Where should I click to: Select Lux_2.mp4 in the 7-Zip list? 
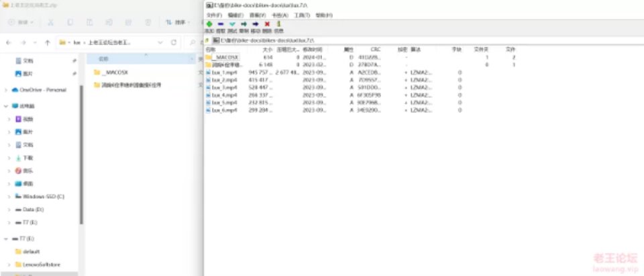[x=222, y=80]
